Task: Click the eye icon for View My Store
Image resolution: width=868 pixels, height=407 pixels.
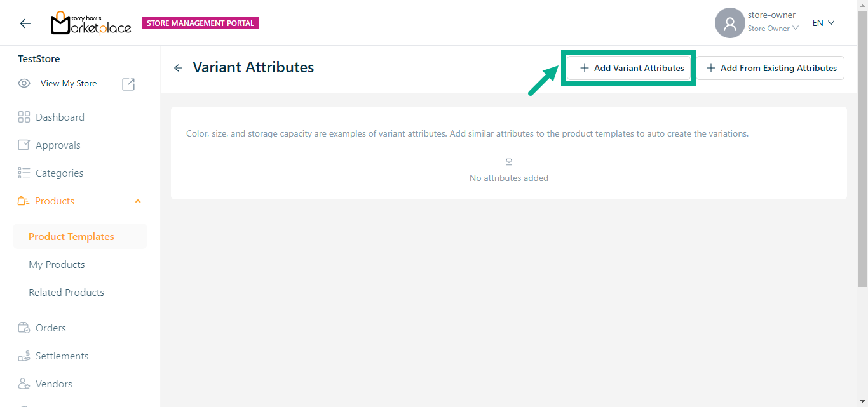Action: pos(24,83)
